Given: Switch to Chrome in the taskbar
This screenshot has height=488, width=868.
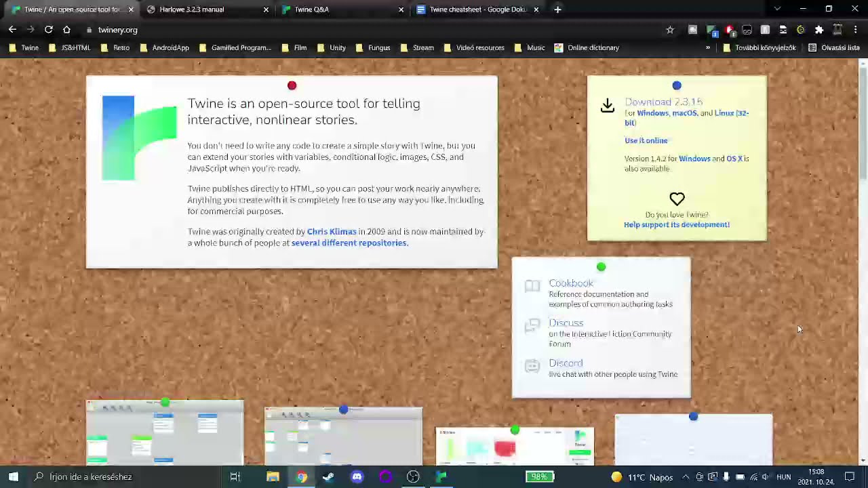Looking at the screenshot, I should (x=301, y=476).
